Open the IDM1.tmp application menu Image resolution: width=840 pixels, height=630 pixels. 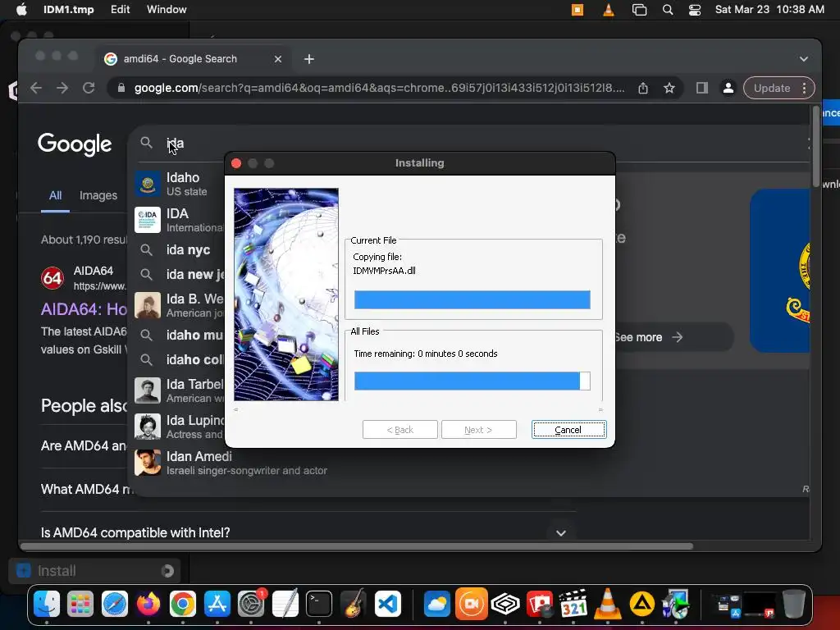pos(69,9)
